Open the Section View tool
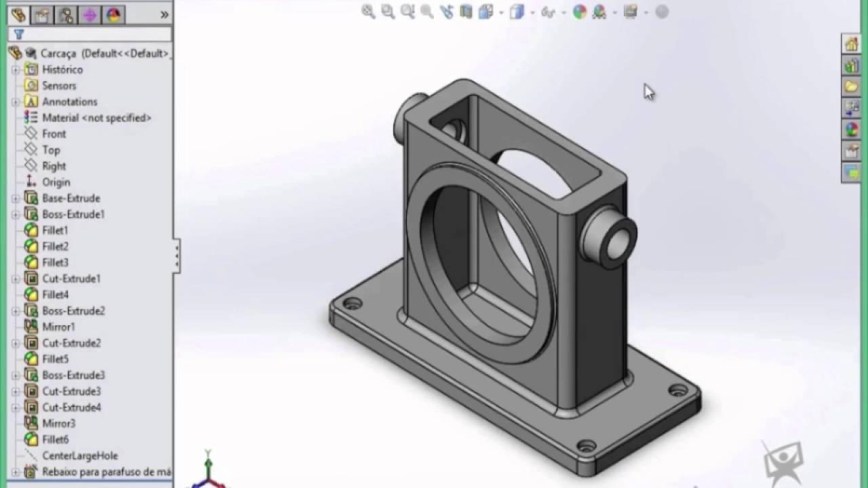Screen dimensions: 868x488 466,12
